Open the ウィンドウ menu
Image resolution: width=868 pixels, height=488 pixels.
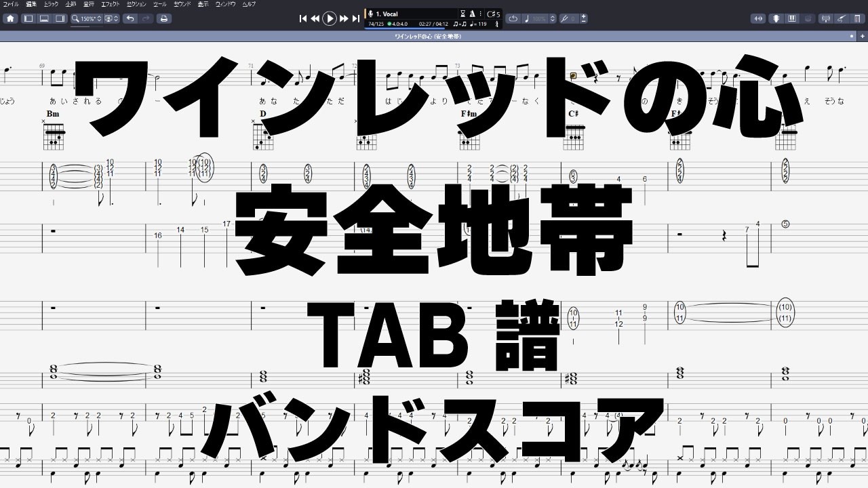coord(225,4)
